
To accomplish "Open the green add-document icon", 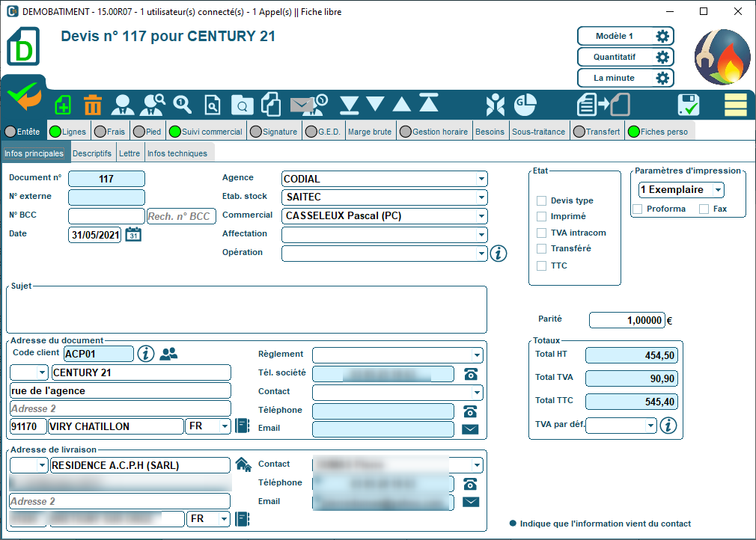I will [x=62, y=105].
